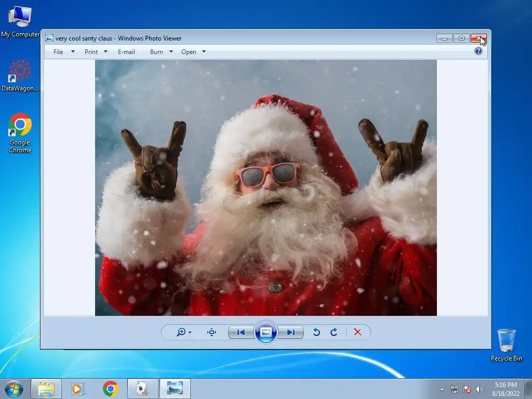Open the Open menu
532x399 pixels.
pyautogui.click(x=189, y=52)
